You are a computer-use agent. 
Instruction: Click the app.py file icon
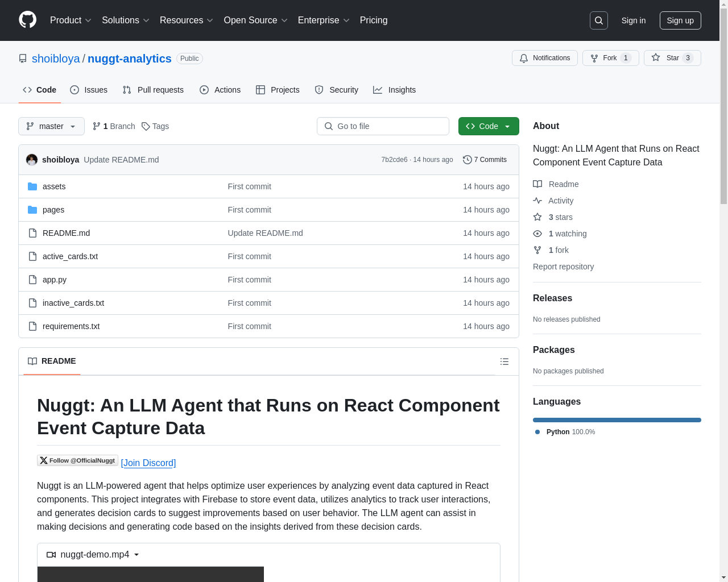[32, 280]
